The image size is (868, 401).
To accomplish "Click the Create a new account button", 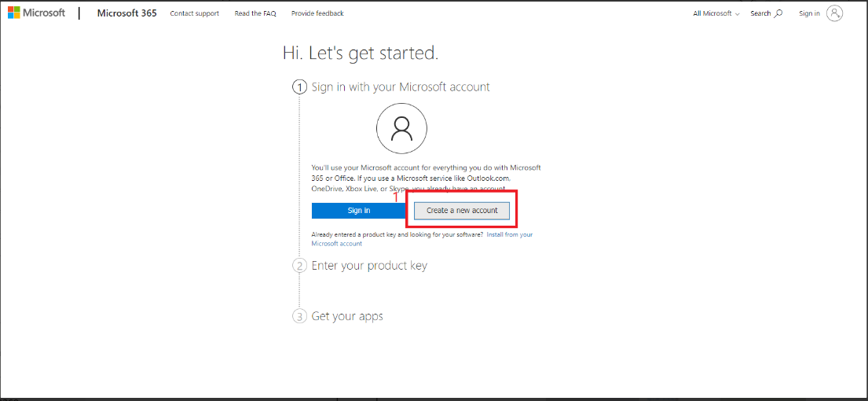I will (x=462, y=211).
